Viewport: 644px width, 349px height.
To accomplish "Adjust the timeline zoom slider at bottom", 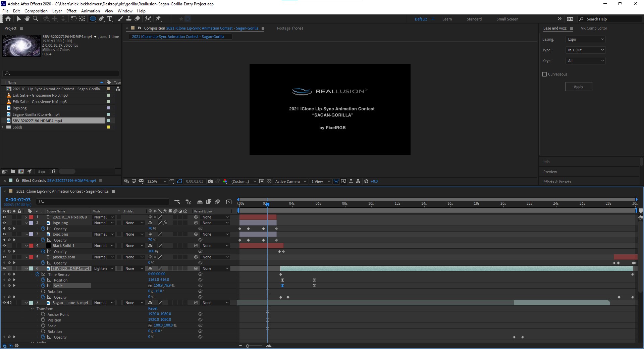I will [248, 346].
